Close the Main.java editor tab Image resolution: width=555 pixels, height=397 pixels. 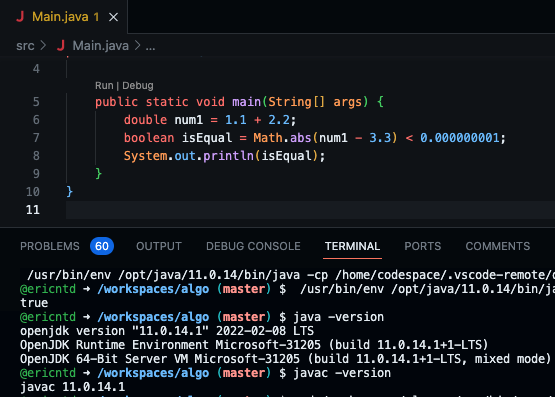(113, 17)
